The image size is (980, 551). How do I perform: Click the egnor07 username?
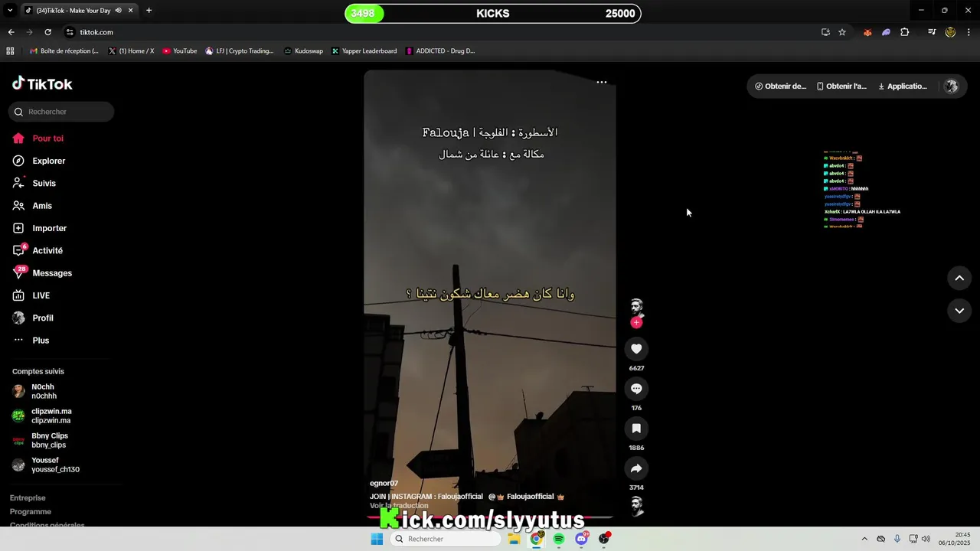tap(384, 484)
